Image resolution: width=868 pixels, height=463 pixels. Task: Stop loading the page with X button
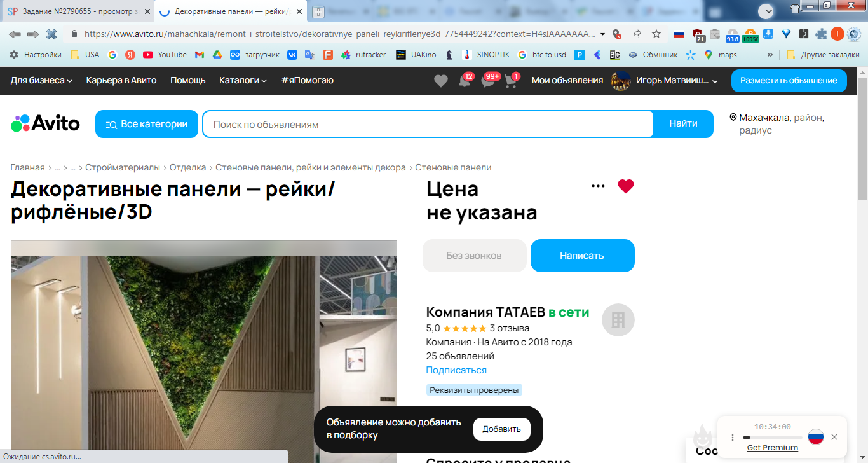coord(51,34)
